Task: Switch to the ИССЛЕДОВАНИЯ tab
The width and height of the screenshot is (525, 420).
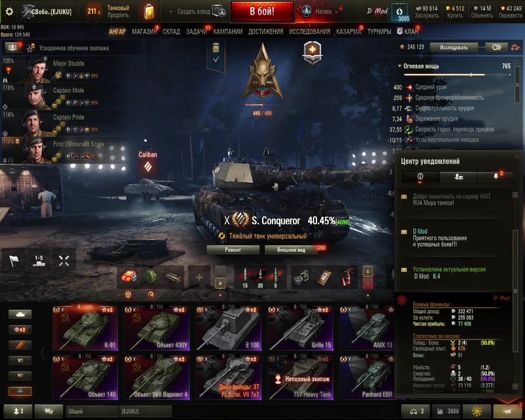Action: coord(310,32)
